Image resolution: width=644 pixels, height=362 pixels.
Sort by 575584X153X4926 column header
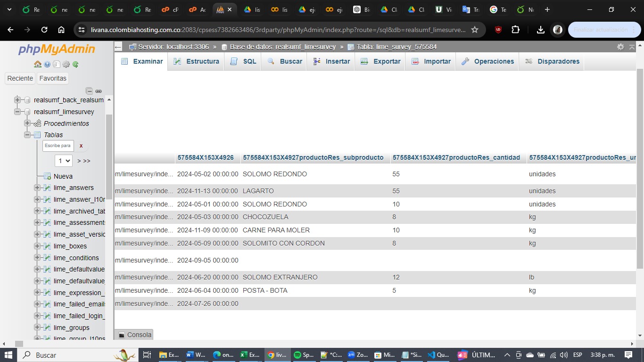click(206, 157)
